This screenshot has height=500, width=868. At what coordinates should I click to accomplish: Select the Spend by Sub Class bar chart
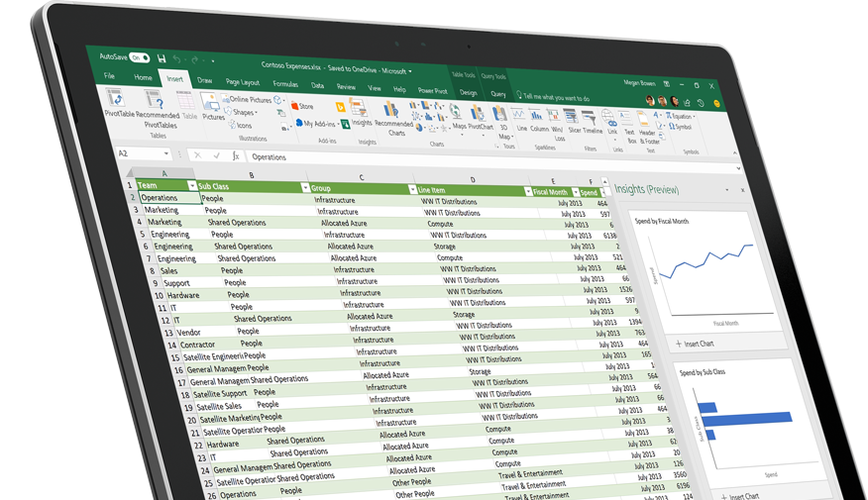(x=752, y=426)
